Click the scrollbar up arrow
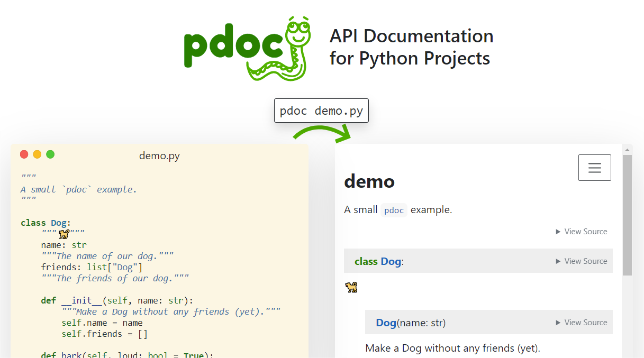This screenshot has width=644, height=358. pyautogui.click(x=627, y=149)
